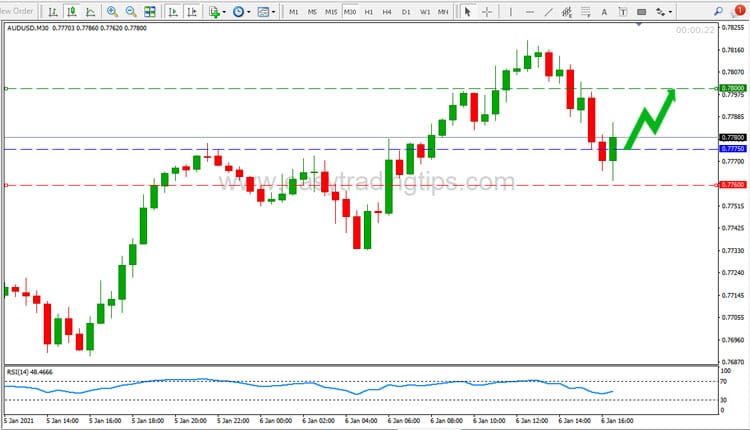This screenshot has height=430, width=750.
Task: Select the H1 timeframe
Action: [x=368, y=12]
